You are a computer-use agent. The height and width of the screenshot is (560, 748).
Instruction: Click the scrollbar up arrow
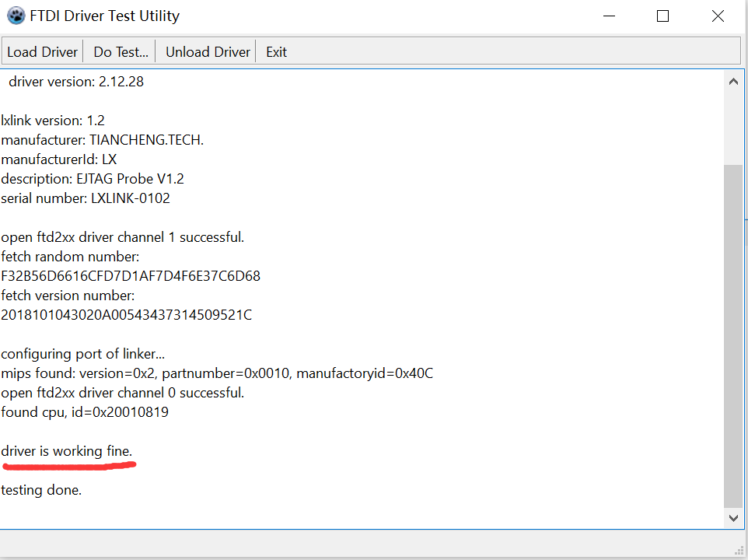[x=733, y=82]
